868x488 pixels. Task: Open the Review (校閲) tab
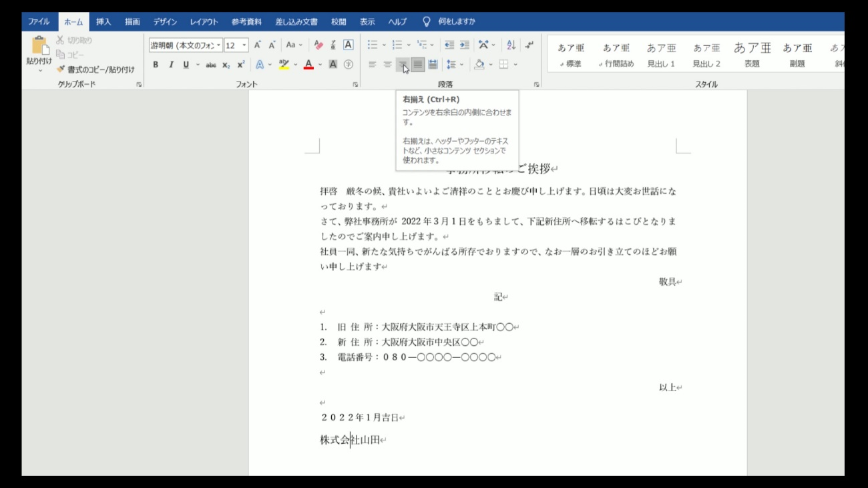[339, 22]
